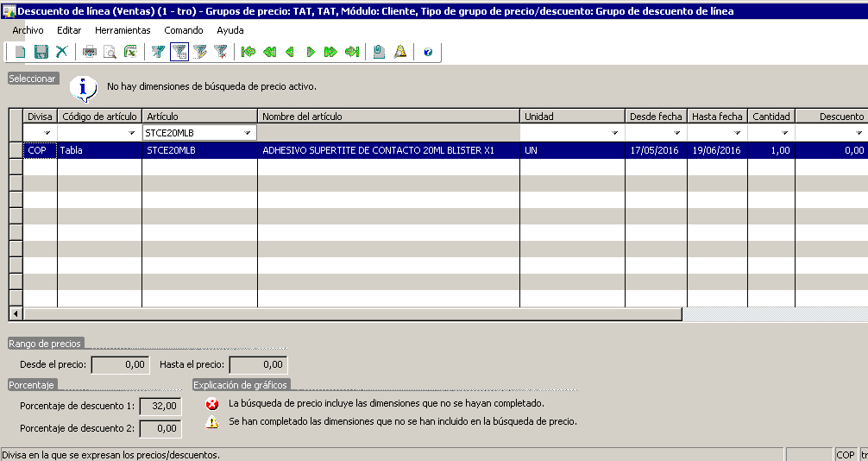Image resolution: width=868 pixels, height=461 pixels.
Task: Toggle the Filter by grid icon
Action: point(179,52)
